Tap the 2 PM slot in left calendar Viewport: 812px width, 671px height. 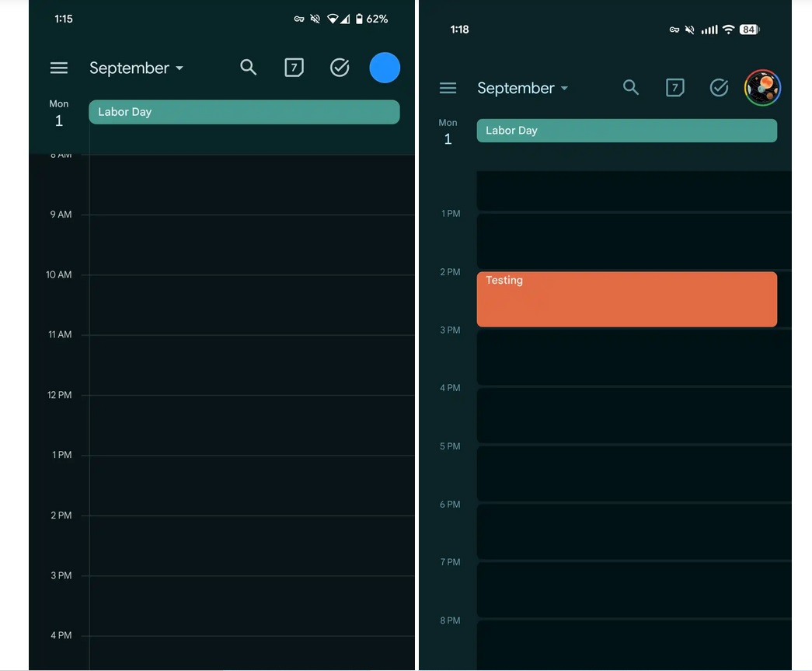click(x=252, y=545)
